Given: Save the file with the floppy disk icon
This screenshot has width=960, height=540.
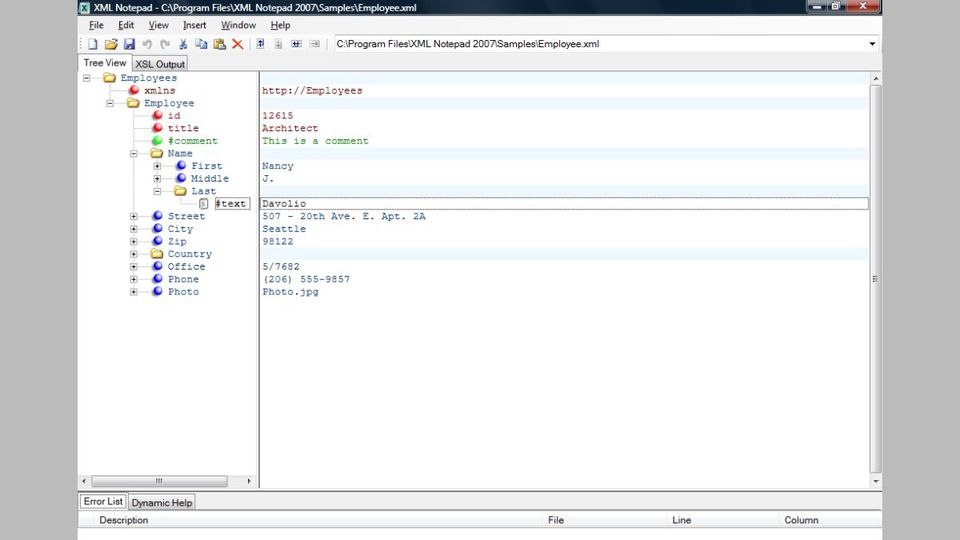Looking at the screenshot, I should tap(129, 44).
